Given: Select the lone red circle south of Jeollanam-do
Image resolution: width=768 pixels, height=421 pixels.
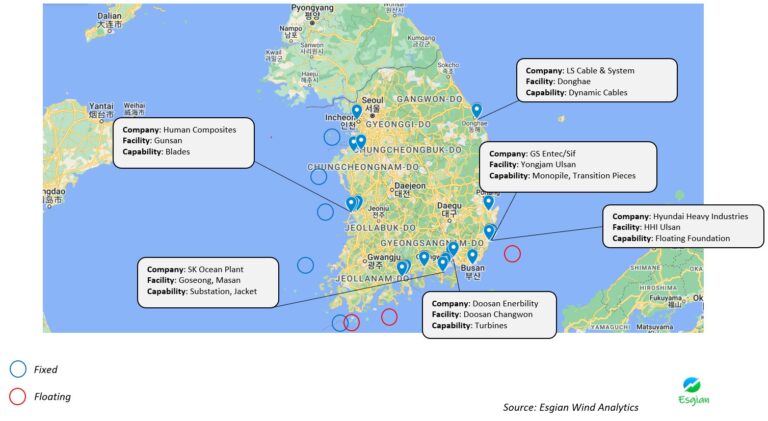Looking at the screenshot, I should pyautogui.click(x=389, y=317).
